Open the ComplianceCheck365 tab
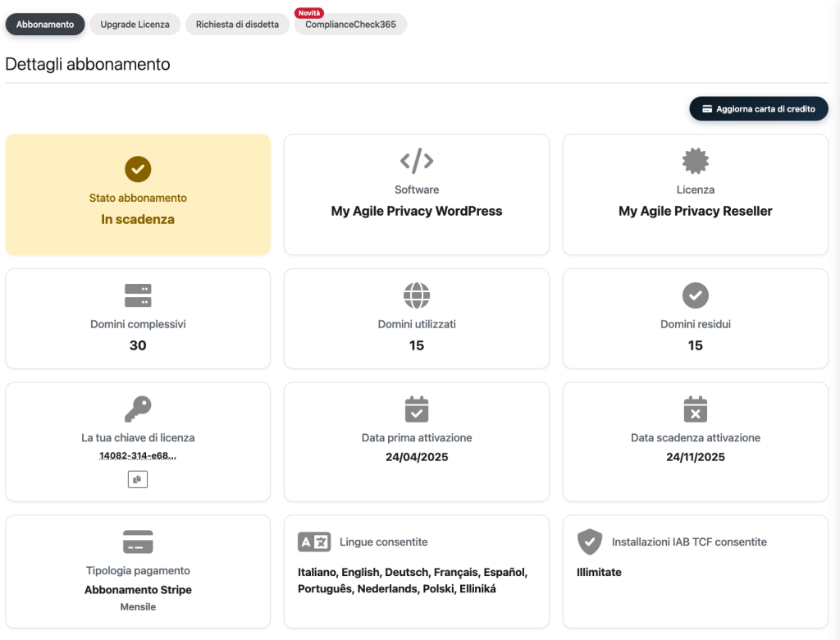840x640 pixels. 350,25
